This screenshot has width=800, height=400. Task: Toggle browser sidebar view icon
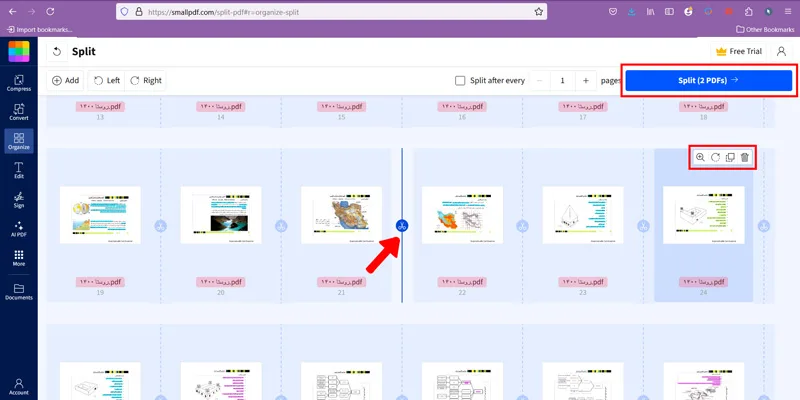point(669,11)
